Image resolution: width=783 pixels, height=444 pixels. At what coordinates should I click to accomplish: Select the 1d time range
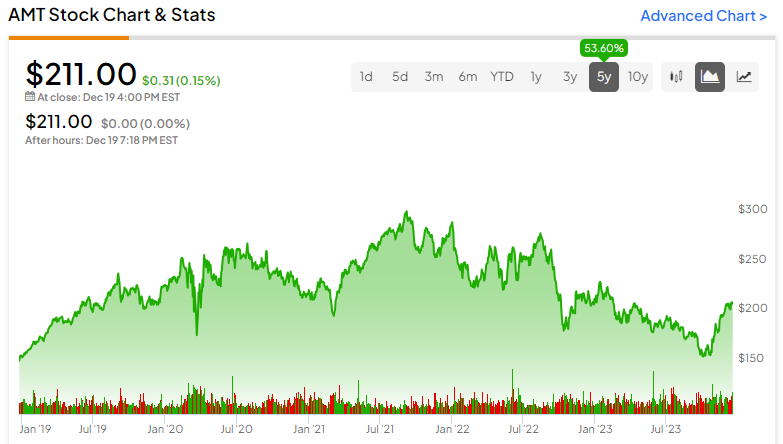coord(366,76)
